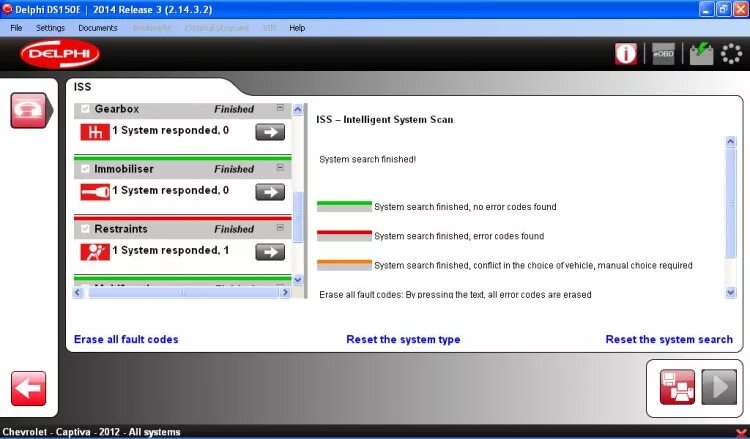Open the File menu

tap(16, 28)
